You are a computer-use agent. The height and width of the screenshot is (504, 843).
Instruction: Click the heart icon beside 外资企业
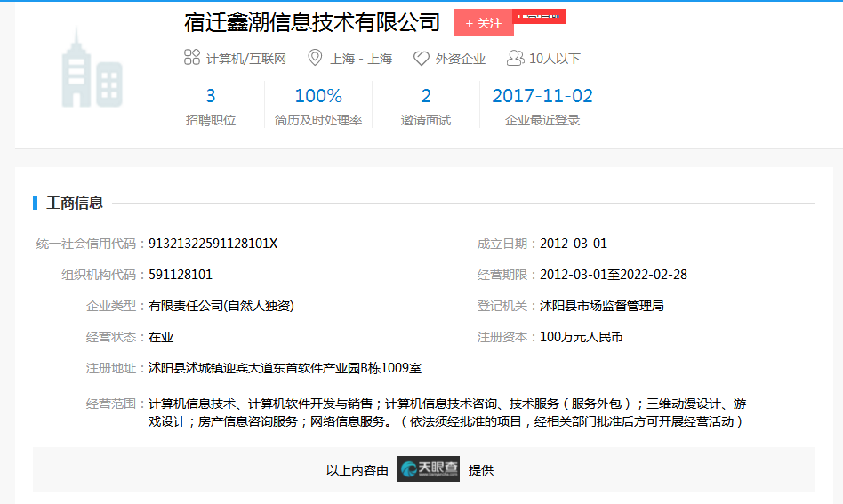pos(421,59)
